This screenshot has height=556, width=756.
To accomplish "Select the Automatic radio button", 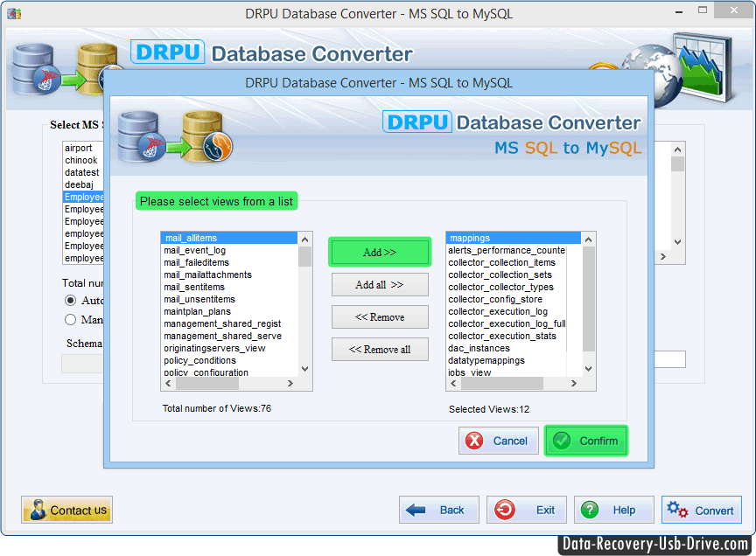I will (x=70, y=301).
